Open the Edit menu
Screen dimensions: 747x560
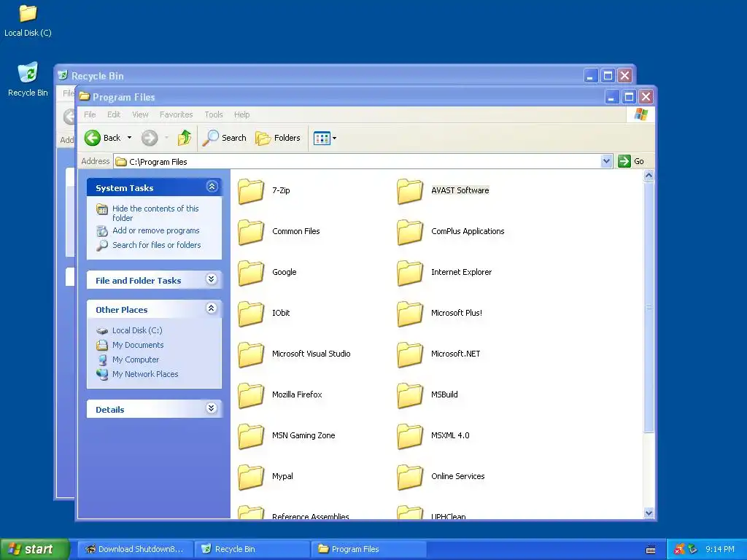pos(113,114)
